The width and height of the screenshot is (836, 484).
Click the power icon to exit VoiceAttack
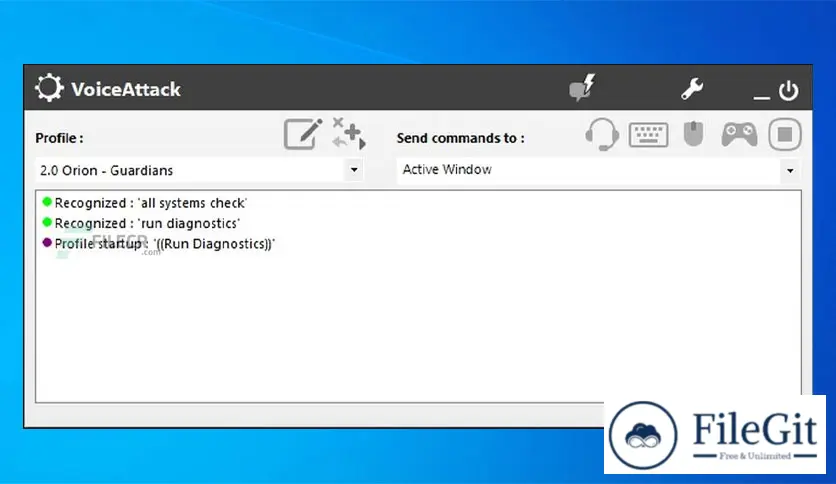[x=789, y=90]
